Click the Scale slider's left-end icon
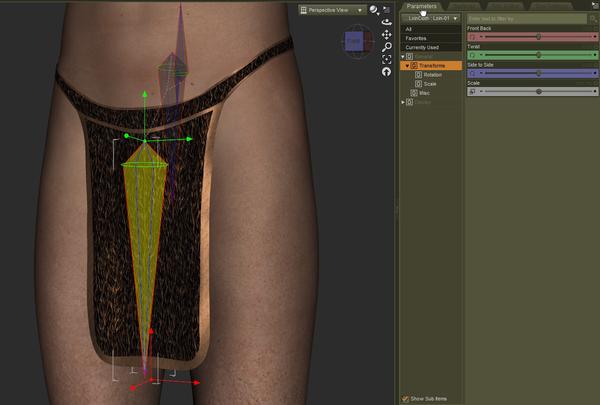 [x=472, y=91]
